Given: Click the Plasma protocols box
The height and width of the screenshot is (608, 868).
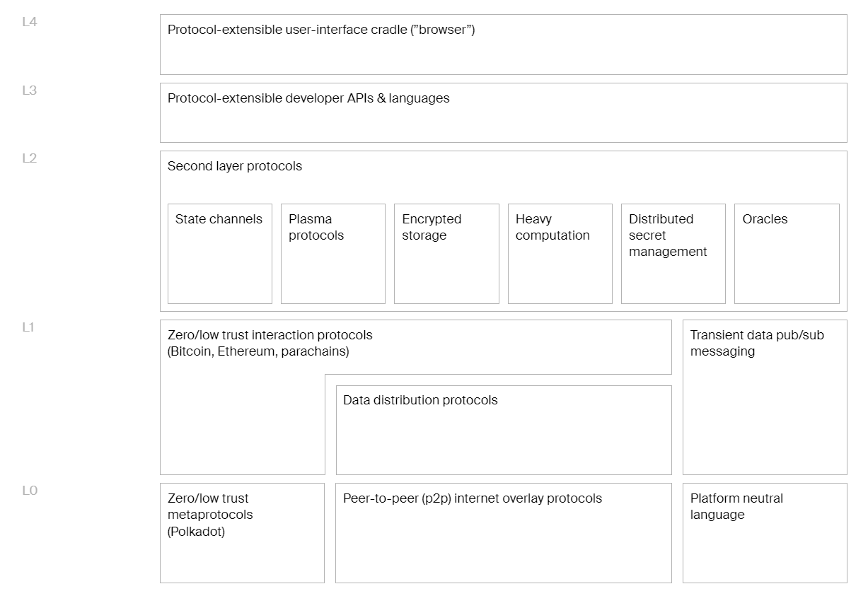Looking at the screenshot, I should pos(333,254).
